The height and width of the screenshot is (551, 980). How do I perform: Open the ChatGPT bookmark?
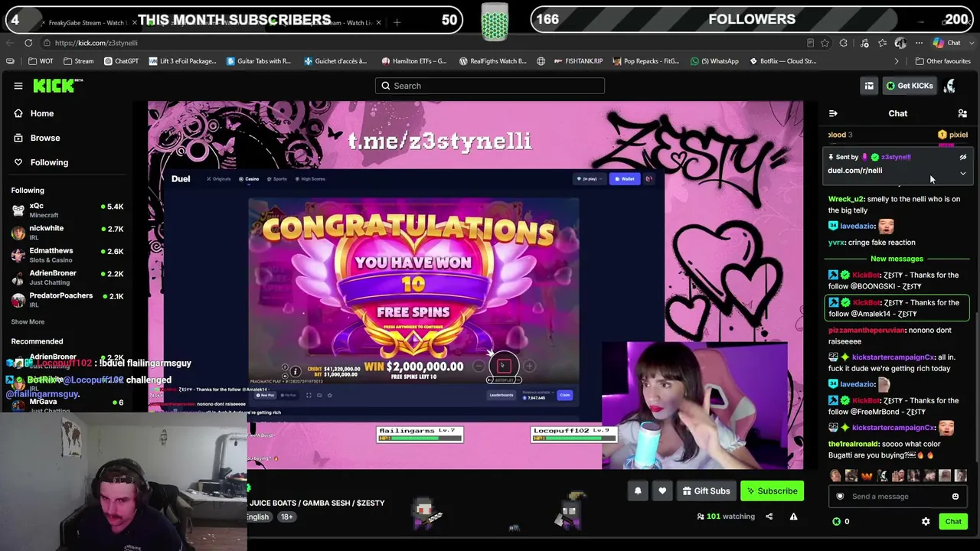click(121, 61)
